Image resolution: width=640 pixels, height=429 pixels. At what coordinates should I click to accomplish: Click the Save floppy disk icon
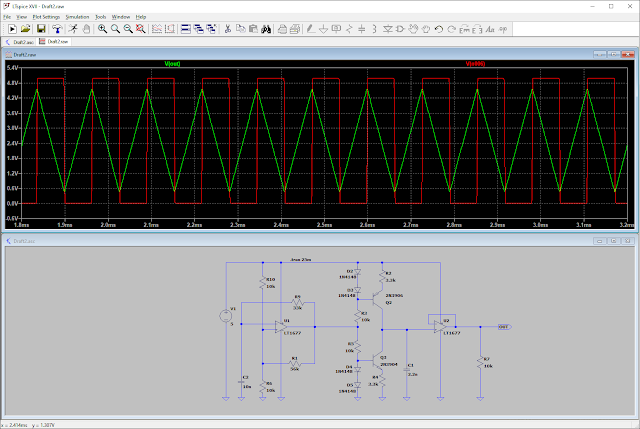click(x=41, y=29)
